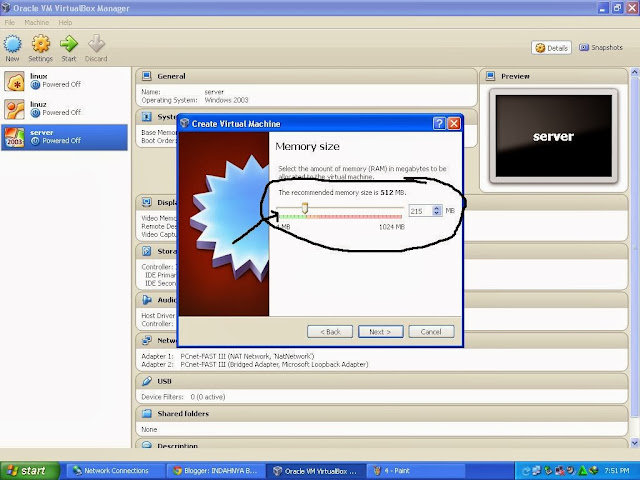Click Next in the memory size wizard
This screenshot has width=640, height=480.
(x=380, y=332)
